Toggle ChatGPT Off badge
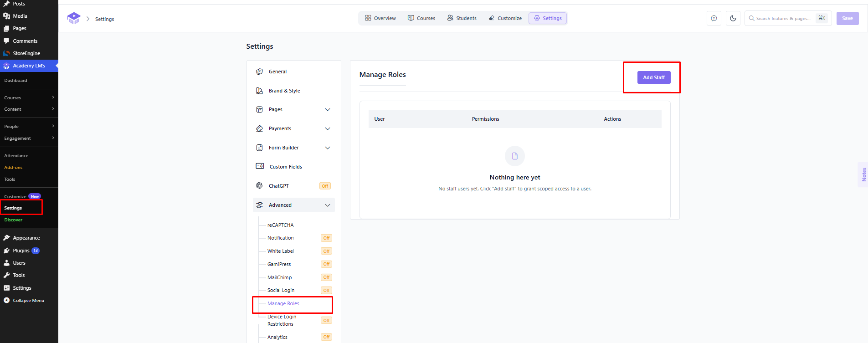 (325, 186)
